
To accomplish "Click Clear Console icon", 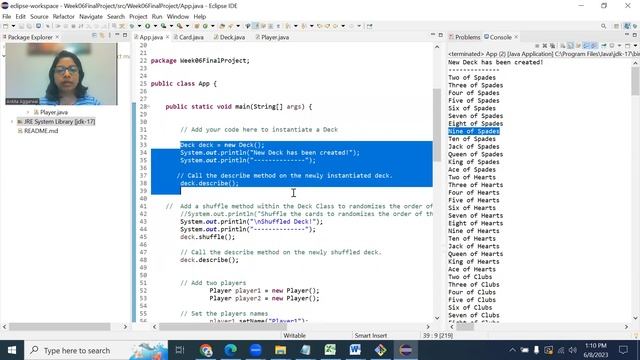I will [x=562, y=46].
